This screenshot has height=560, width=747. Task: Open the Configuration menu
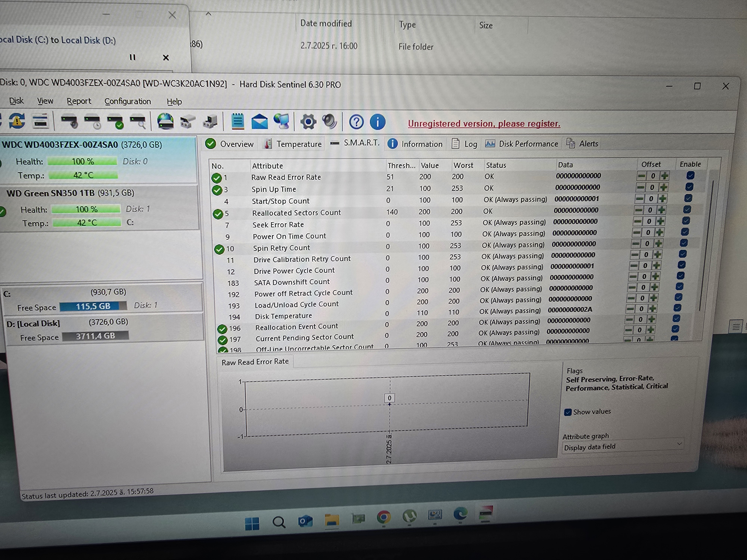tap(127, 101)
